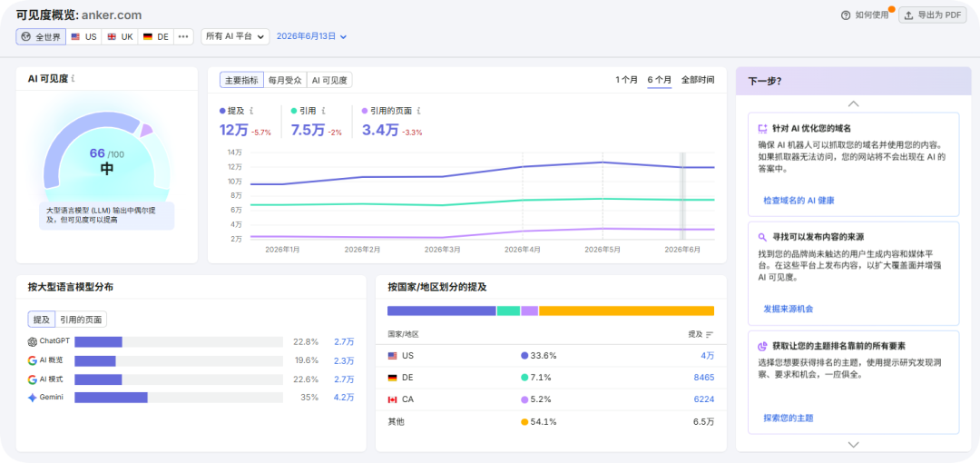The image size is (980, 463).
Task: Click the 提及 legend dot in chart
Action: coord(222,111)
